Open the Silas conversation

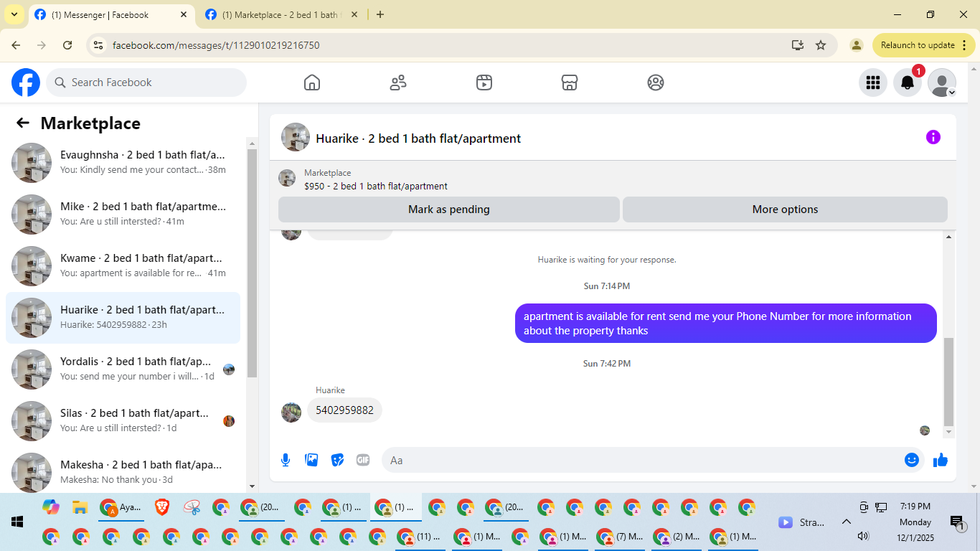[123, 421]
